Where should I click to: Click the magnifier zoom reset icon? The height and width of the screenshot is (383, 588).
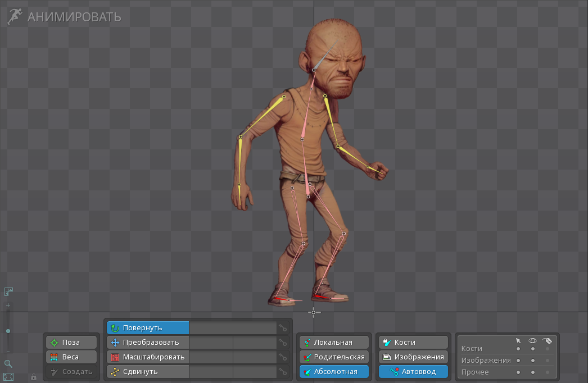[x=8, y=364]
